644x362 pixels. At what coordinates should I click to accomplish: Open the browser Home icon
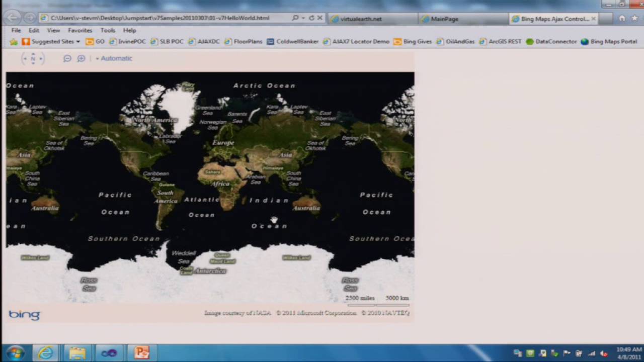point(622,18)
